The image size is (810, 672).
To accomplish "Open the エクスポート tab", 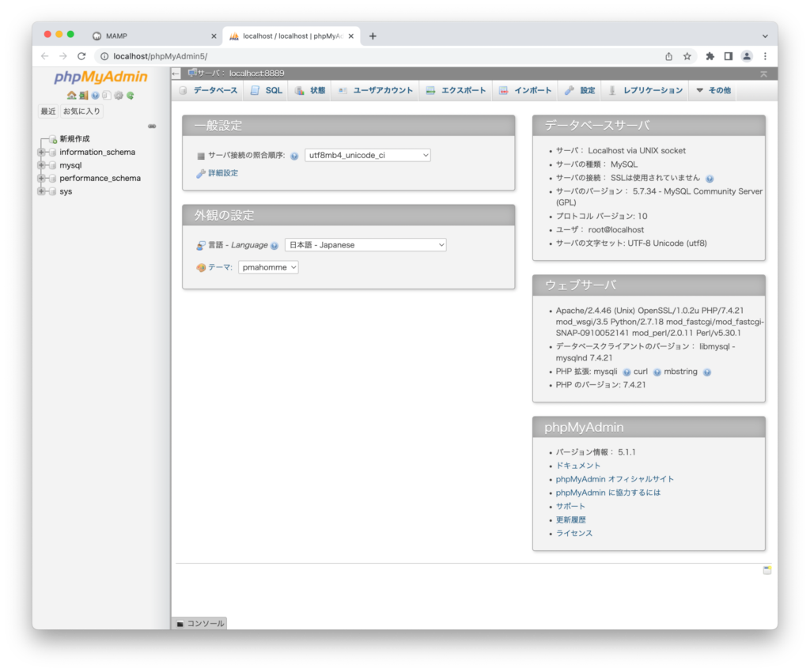I will click(x=456, y=90).
